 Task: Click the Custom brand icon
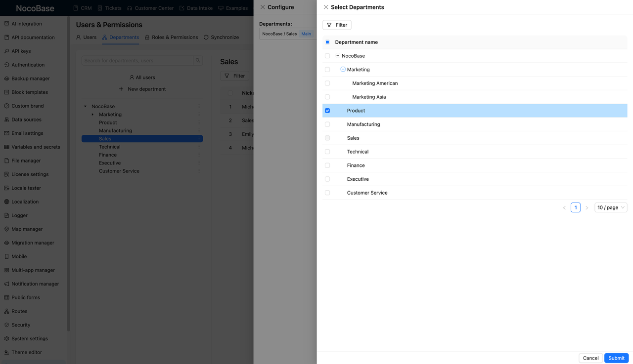pos(6,106)
